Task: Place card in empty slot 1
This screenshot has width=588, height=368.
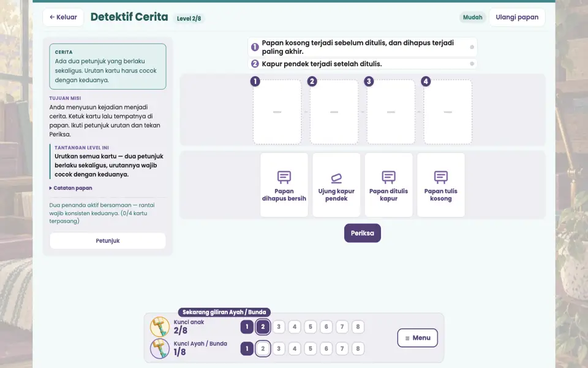Action: [x=277, y=112]
